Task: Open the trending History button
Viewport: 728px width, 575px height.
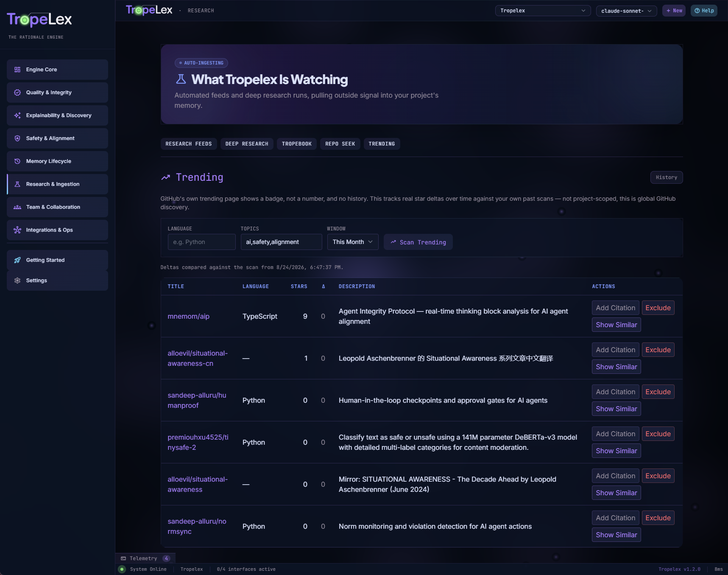Action: [667, 177]
